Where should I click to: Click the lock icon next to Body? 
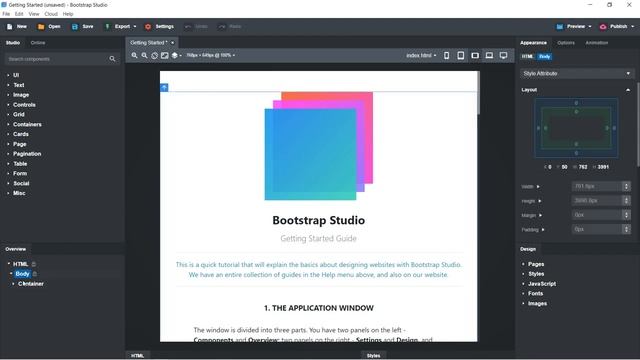pos(35,274)
